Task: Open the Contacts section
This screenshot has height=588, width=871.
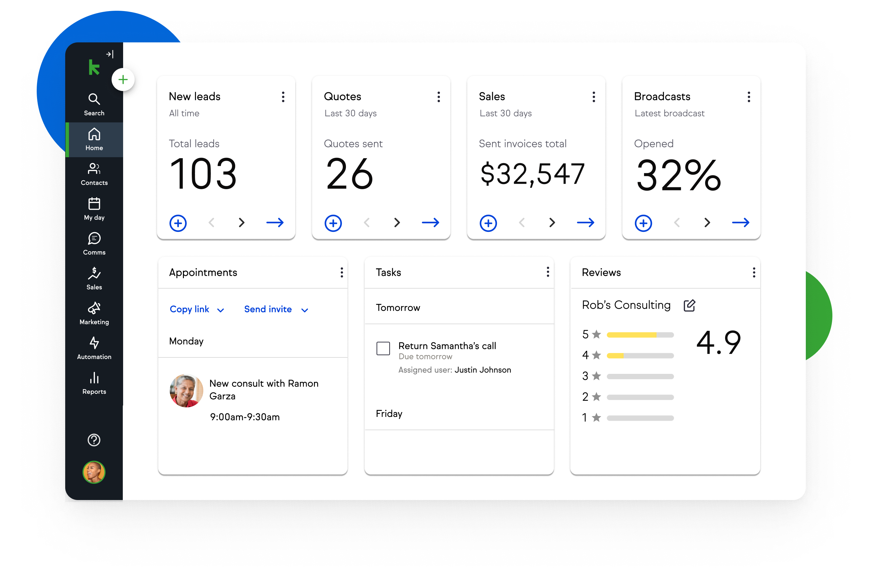Action: (x=94, y=174)
